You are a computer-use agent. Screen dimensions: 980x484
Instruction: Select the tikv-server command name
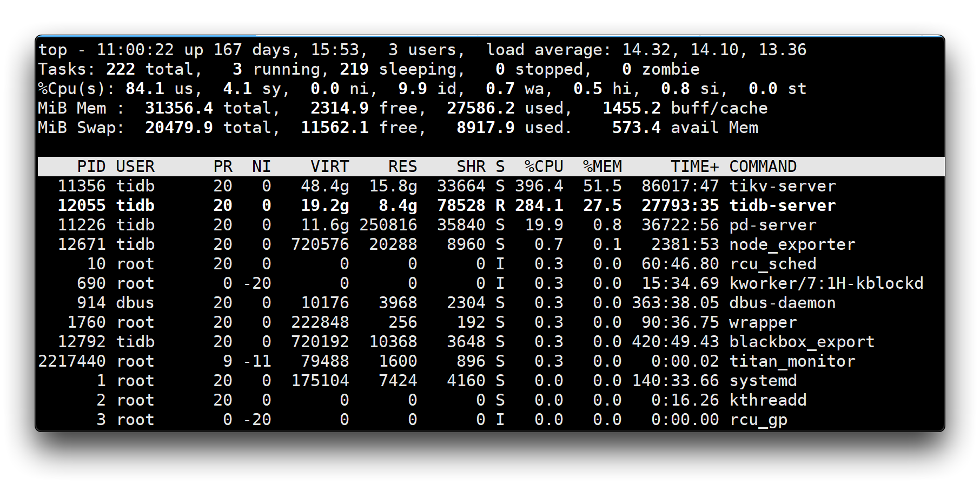coord(783,186)
